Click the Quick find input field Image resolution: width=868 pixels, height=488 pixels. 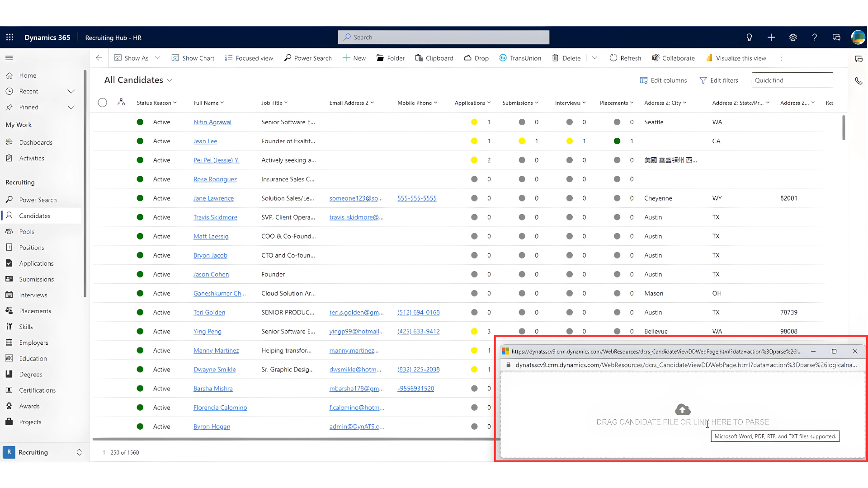tap(792, 80)
